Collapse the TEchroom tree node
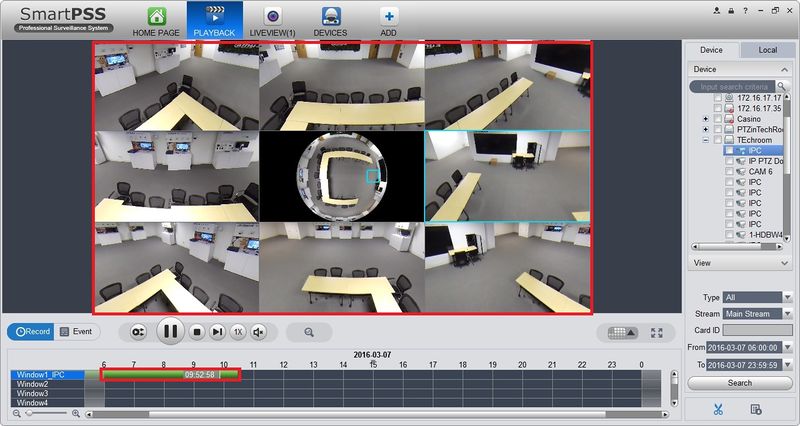800x426 pixels. tap(706, 141)
